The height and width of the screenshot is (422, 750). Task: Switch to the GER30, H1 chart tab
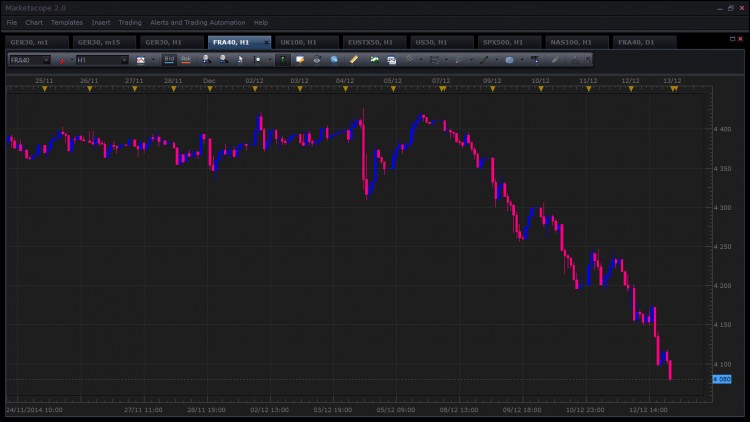[172, 42]
